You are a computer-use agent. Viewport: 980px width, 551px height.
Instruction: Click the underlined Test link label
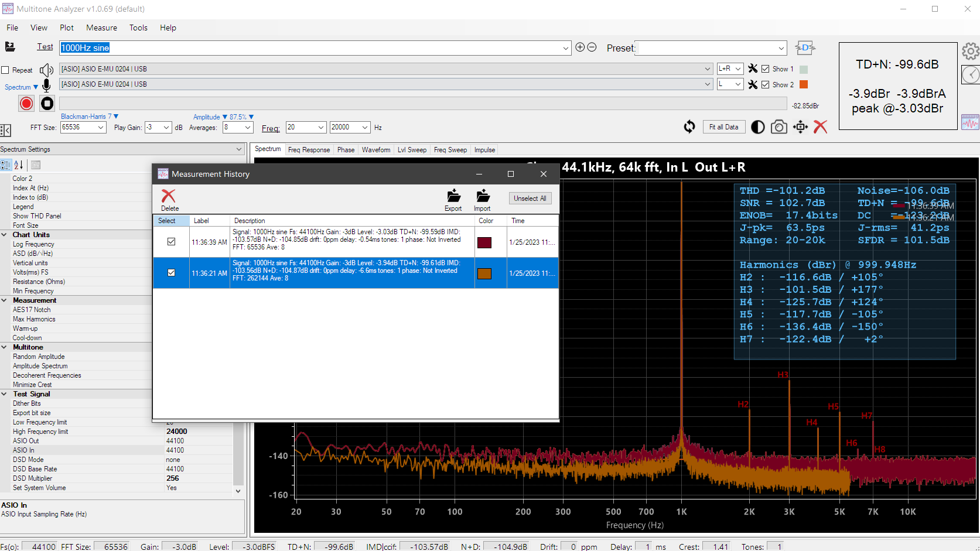[45, 47]
